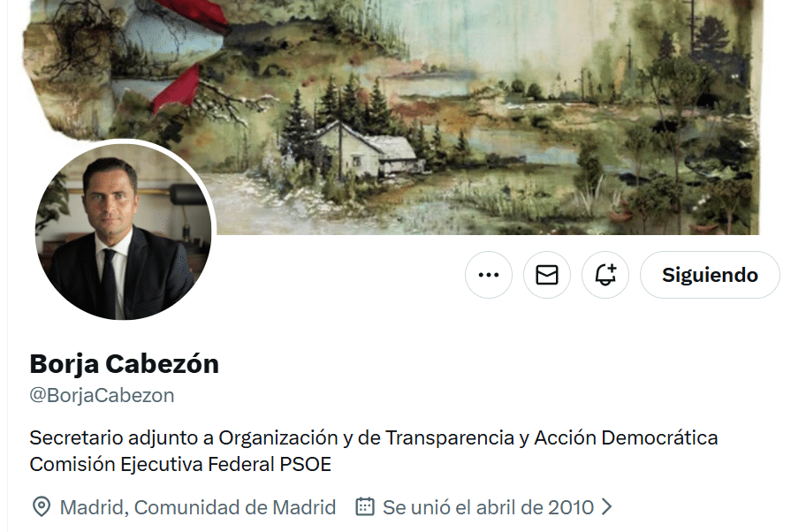
Task: Click 'Comisión Ejecutiva Federal PSOE' bio line
Action: pos(180,464)
